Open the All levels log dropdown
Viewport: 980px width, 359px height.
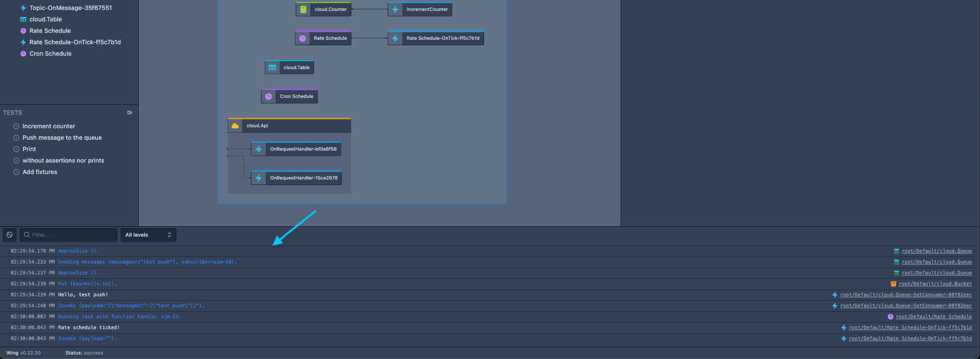coord(148,235)
